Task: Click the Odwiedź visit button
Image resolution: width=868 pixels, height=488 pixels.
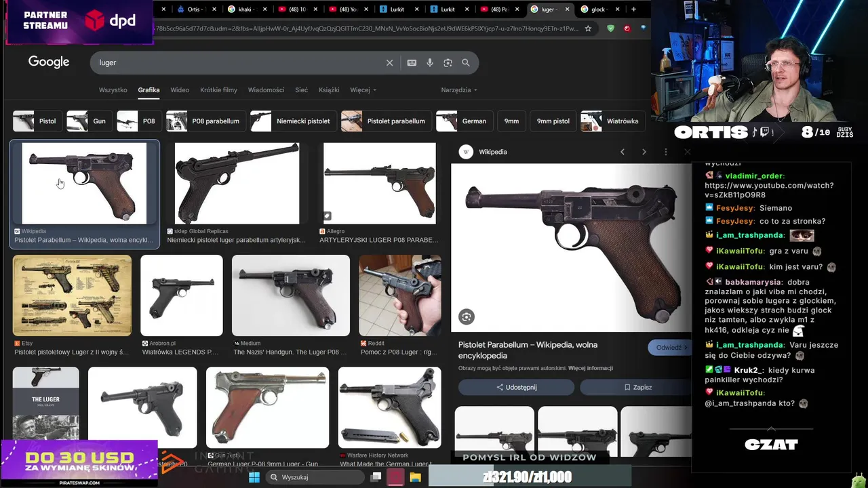Action: [x=671, y=348]
